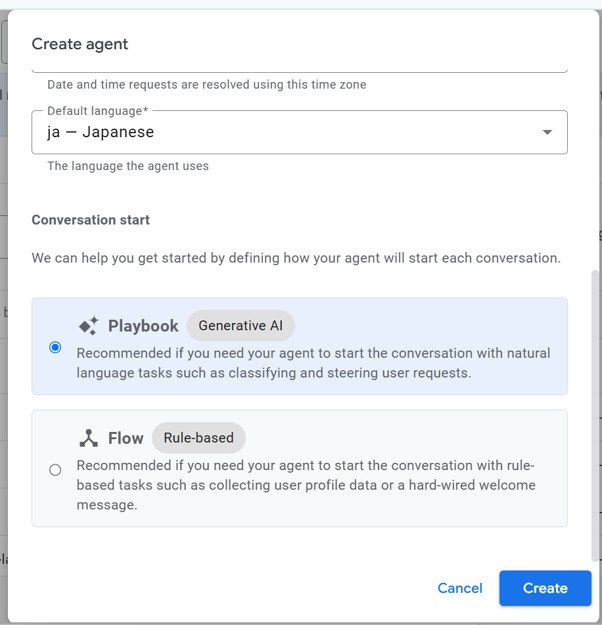The image size is (602, 625).
Task: Click the Playbook description about natural language tasks
Action: coord(313,363)
